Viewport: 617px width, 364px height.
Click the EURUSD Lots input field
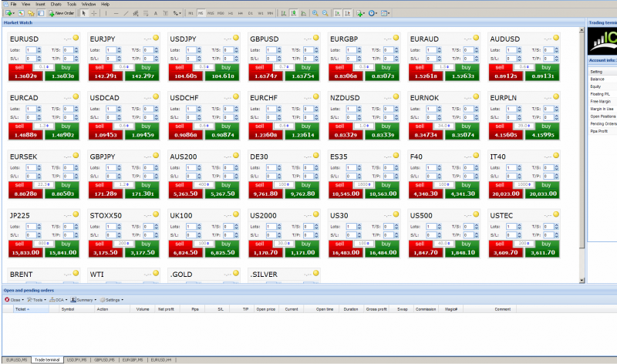31,50
